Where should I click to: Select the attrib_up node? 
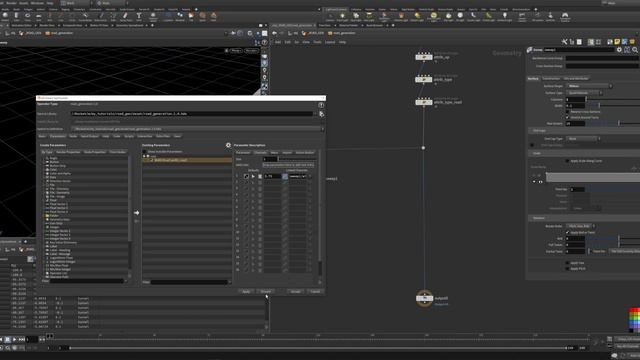(424, 57)
